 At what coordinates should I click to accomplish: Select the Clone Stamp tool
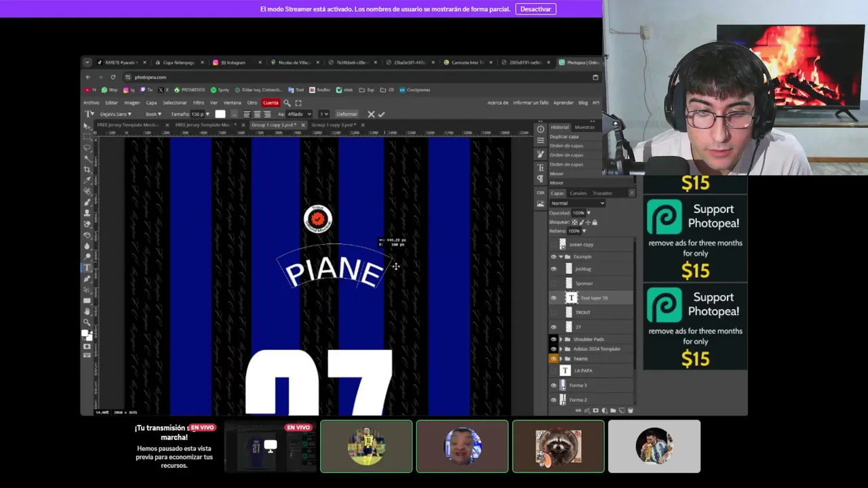[x=87, y=211]
